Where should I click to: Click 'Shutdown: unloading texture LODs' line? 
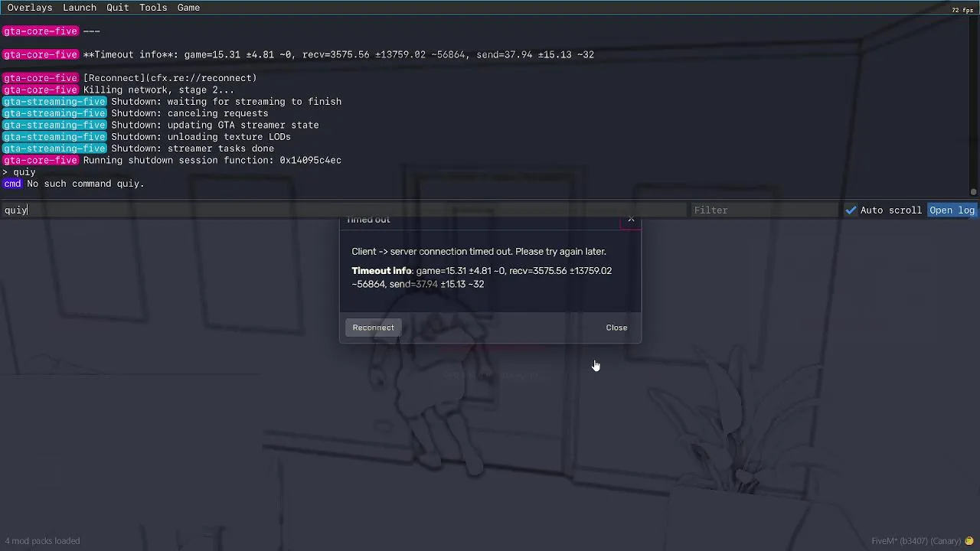tap(201, 137)
